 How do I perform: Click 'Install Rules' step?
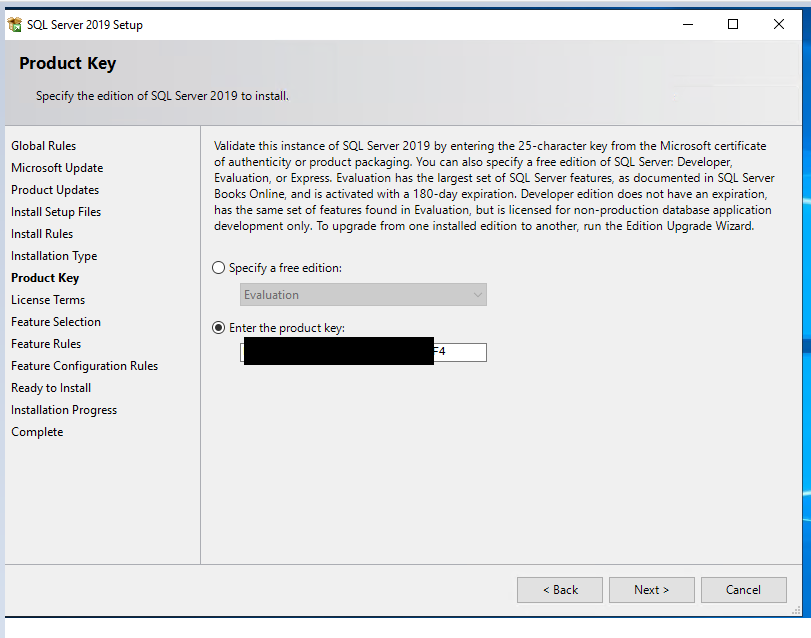point(42,234)
